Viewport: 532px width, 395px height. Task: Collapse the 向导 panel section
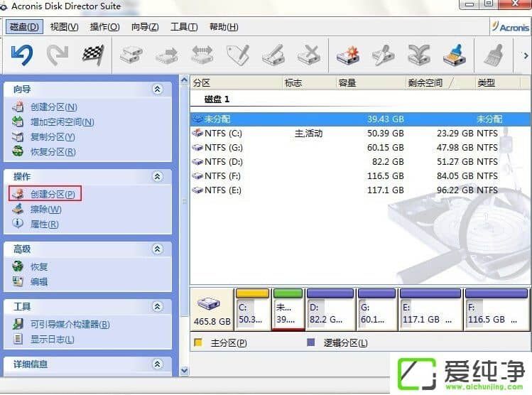[x=157, y=90]
